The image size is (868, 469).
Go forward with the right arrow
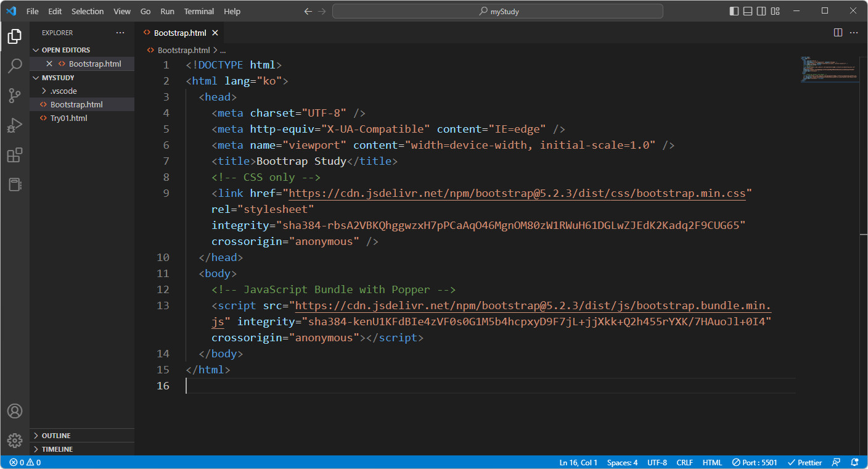coord(322,11)
